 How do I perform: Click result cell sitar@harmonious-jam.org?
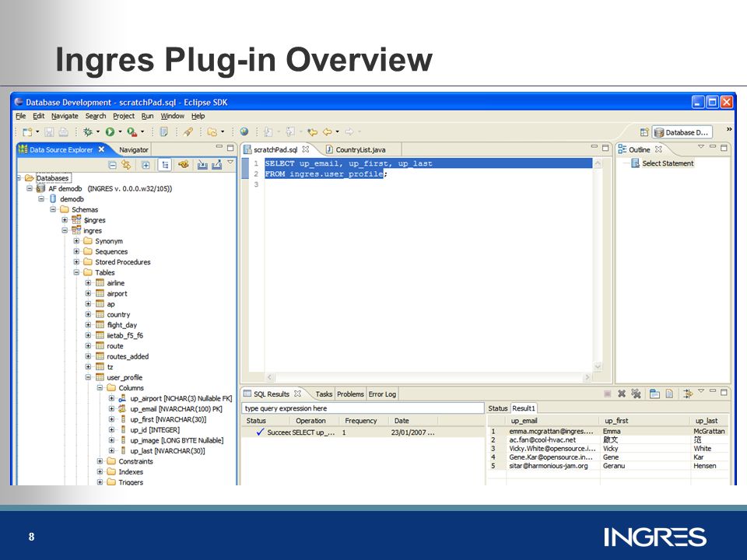click(549, 466)
